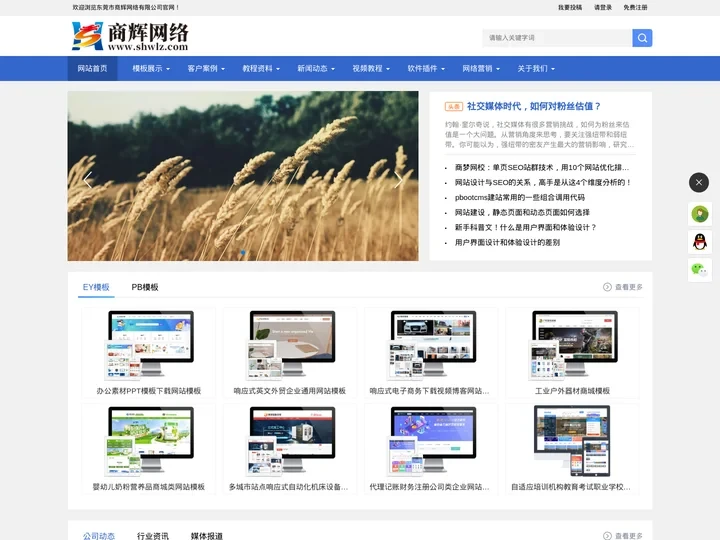Close the floating sidebar with X button
The width and height of the screenshot is (720, 540).
click(699, 182)
